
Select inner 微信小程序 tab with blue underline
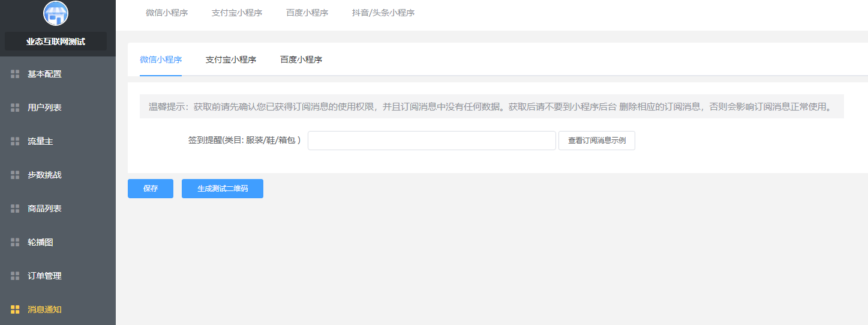pos(161,59)
